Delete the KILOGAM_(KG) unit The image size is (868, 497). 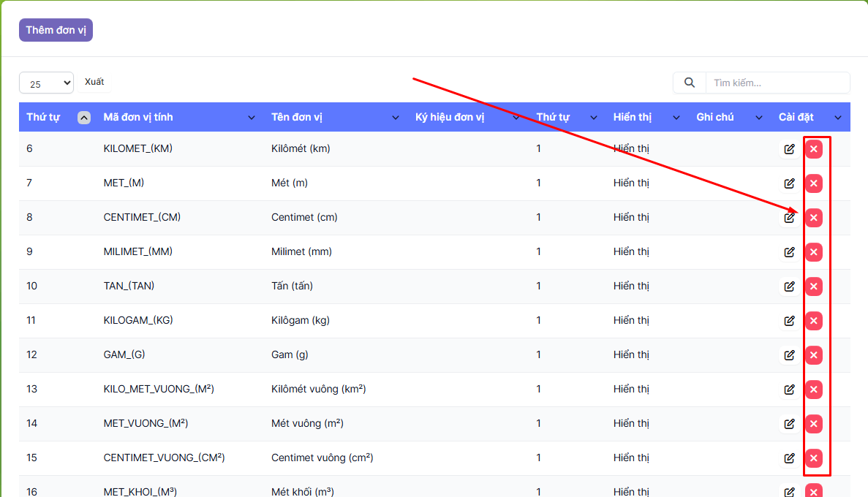[813, 321]
